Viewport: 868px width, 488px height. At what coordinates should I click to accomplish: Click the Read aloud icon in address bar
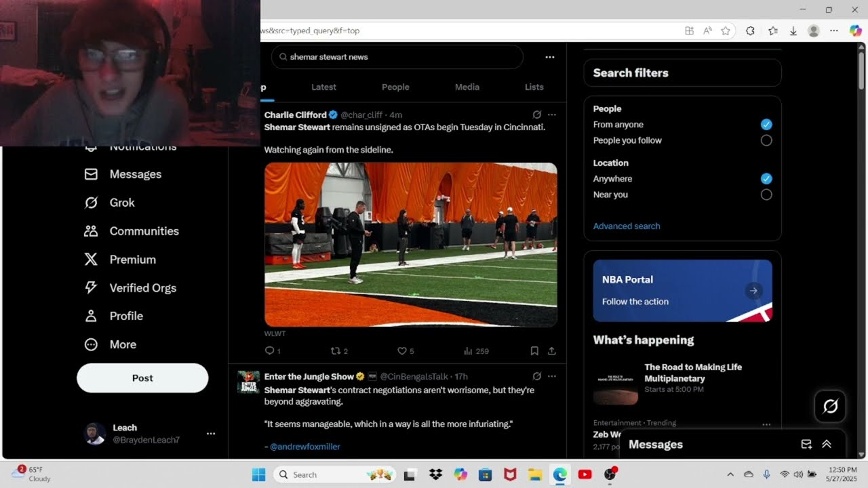707,30
